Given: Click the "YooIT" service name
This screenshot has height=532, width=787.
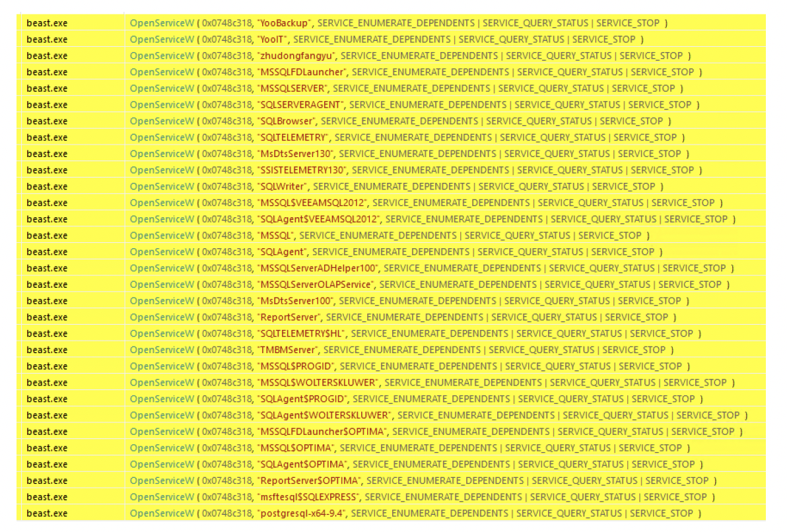Looking at the screenshot, I should pyautogui.click(x=272, y=39).
